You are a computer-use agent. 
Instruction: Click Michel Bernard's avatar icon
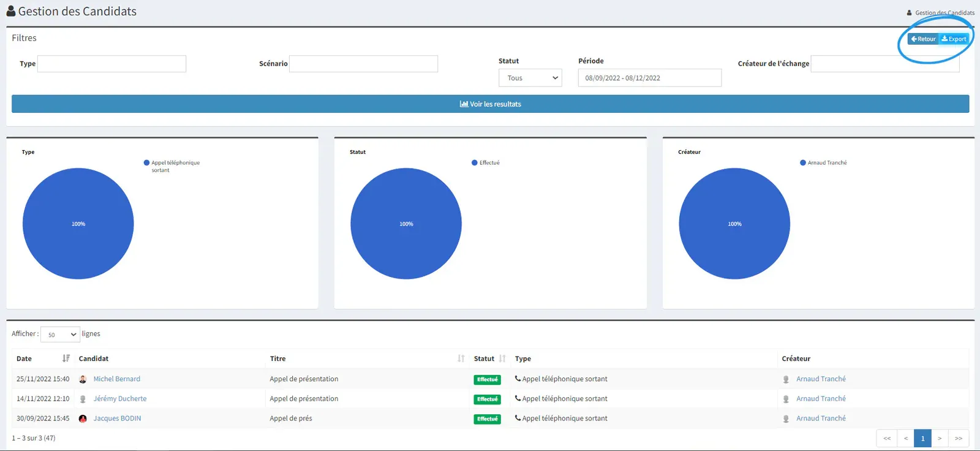[83, 379]
